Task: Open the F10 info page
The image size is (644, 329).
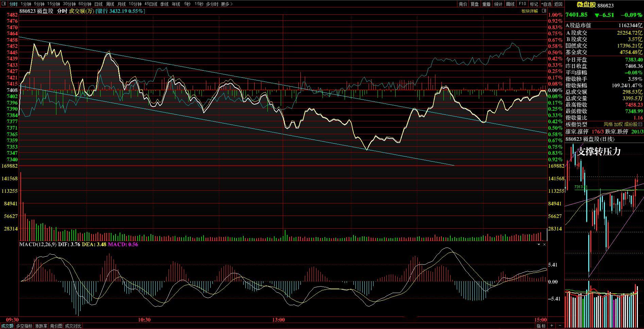Action: pos(522,4)
